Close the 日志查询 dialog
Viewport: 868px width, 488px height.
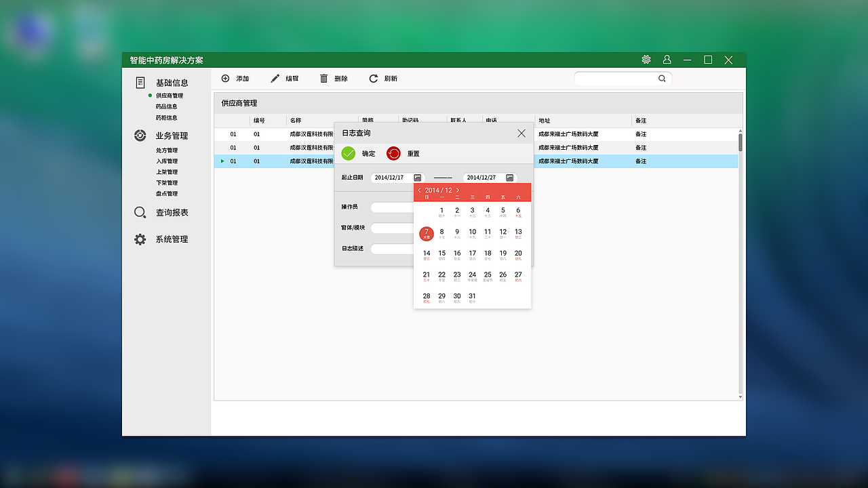point(521,134)
